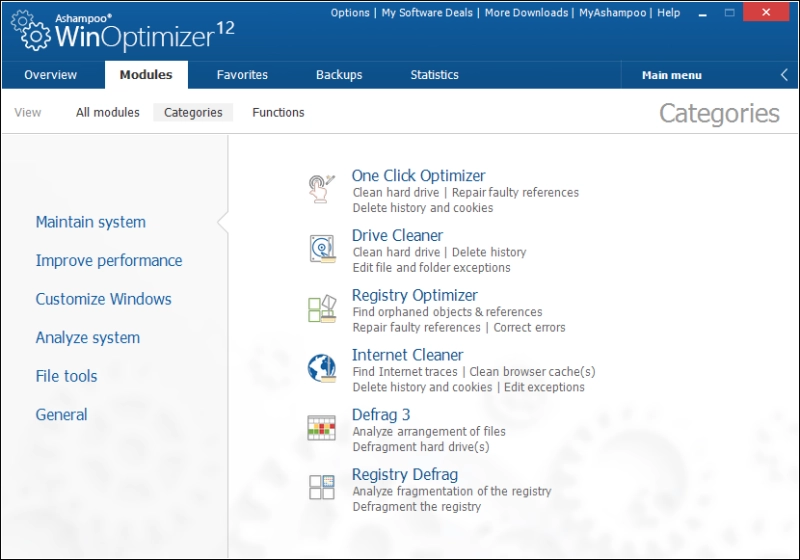The width and height of the screenshot is (800, 560).
Task: Open the Favorites tab
Action: click(242, 74)
